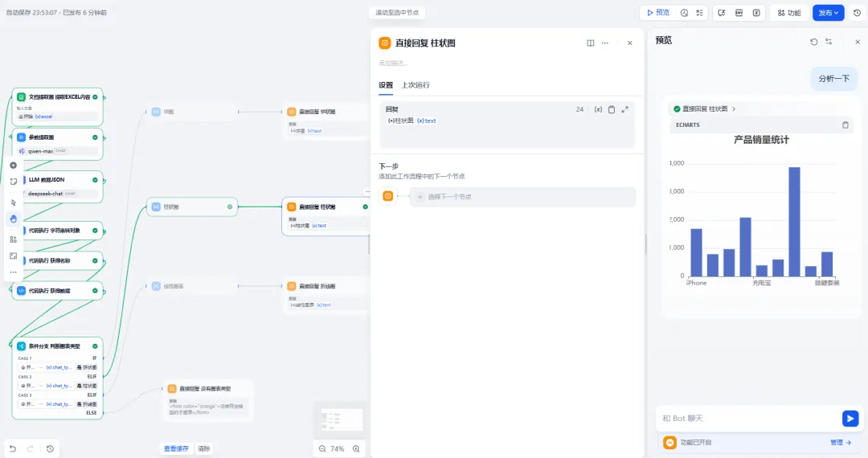Expand the reply editor to fullscreen

(625, 109)
